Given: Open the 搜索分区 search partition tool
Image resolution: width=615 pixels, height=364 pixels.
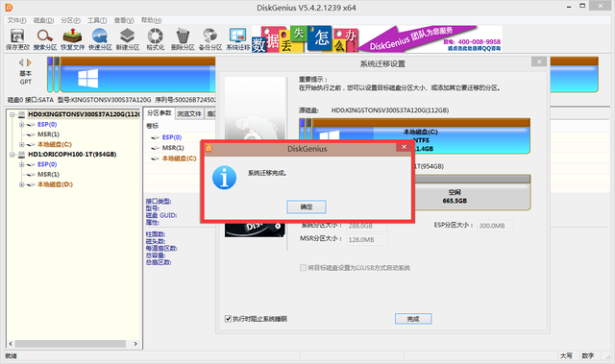Looking at the screenshot, I should (x=45, y=39).
